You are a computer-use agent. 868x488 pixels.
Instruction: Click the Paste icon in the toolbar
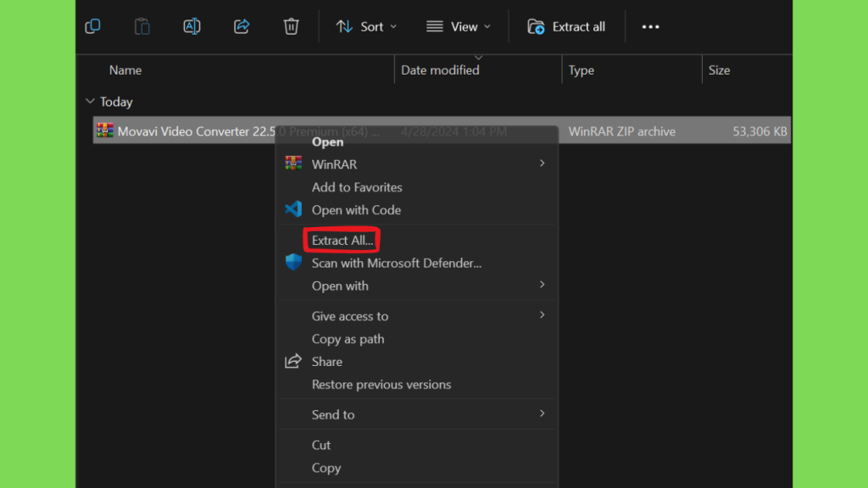click(x=142, y=26)
